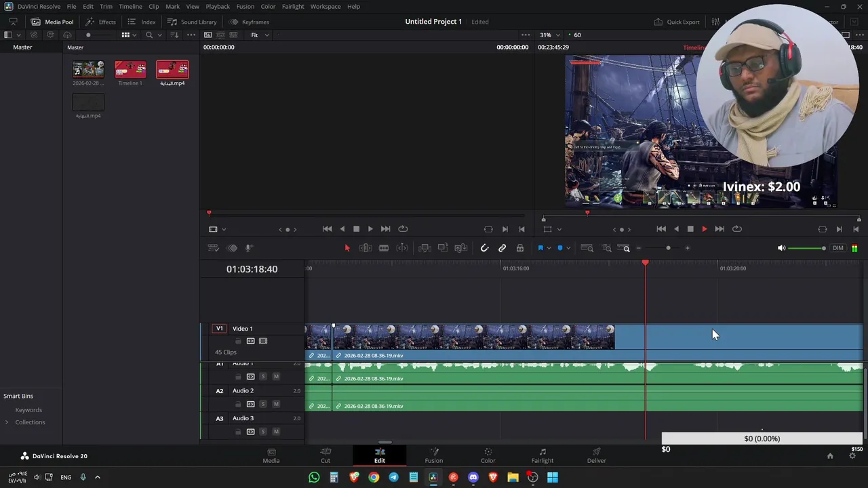Toggle Linked Selection chain icon
Image resolution: width=868 pixels, height=488 pixels.
[x=502, y=248]
